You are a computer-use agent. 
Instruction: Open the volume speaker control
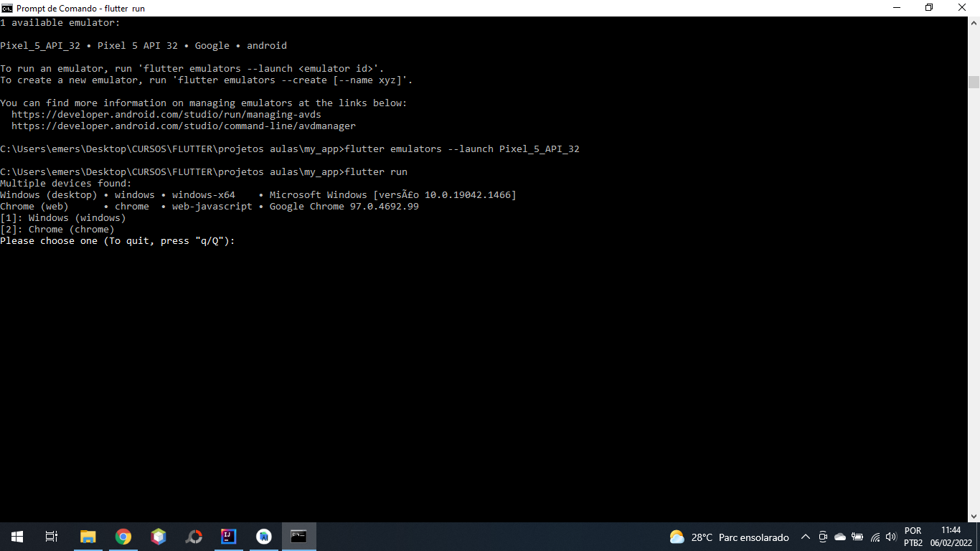click(x=891, y=537)
